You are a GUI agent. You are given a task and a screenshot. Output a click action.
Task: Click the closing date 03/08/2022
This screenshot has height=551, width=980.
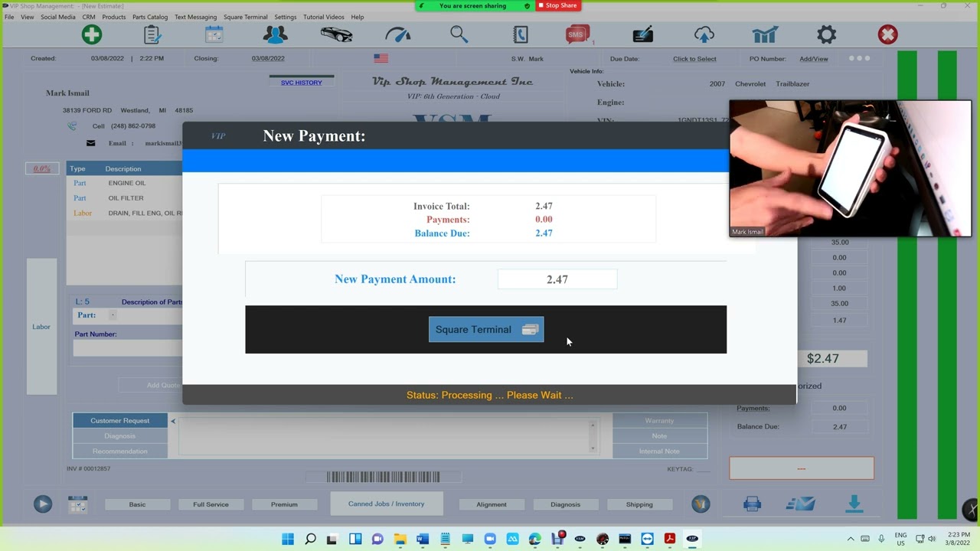tap(268, 58)
